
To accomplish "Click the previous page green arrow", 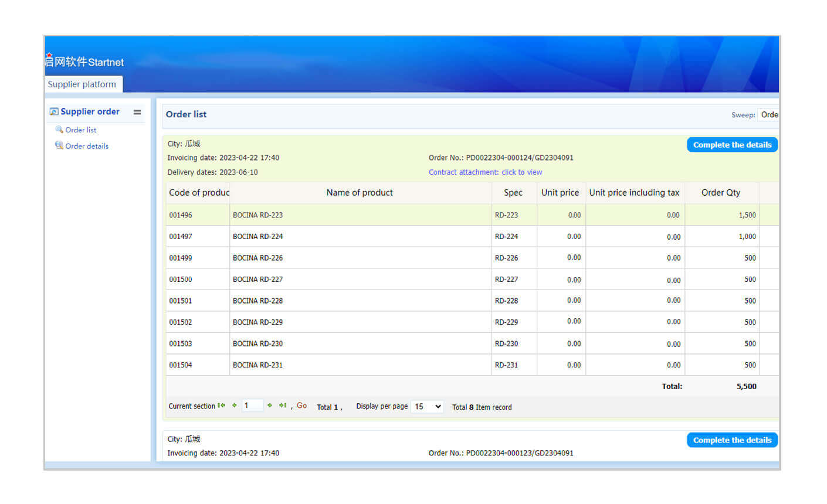I will point(235,406).
